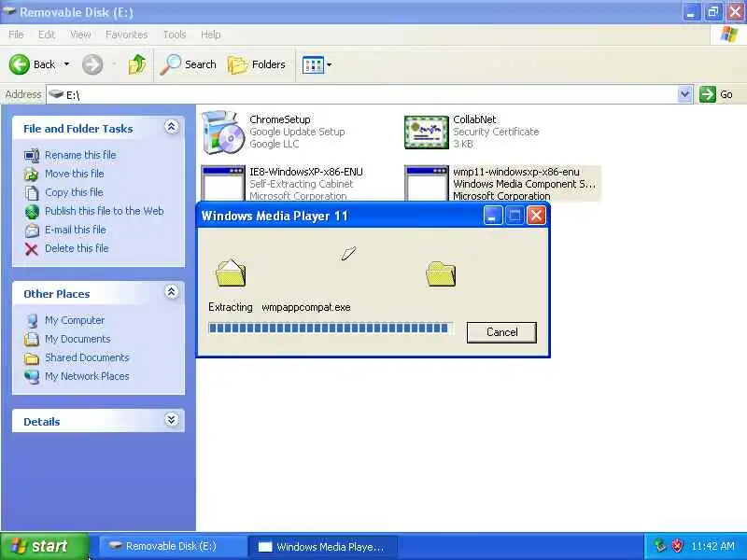Viewport: 747px width, 560px height.
Task: Click the globe icon for Publish to Web
Action: 32,212
